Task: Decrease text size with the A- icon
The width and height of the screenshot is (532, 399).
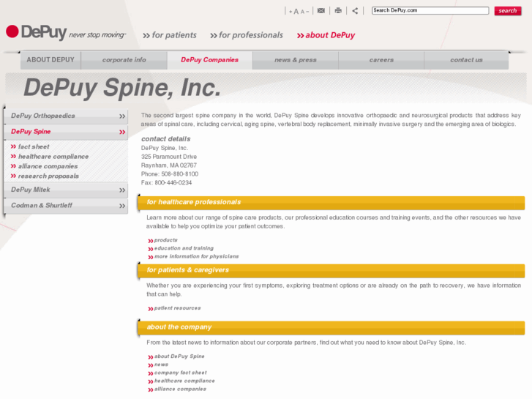Action: [x=304, y=12]
